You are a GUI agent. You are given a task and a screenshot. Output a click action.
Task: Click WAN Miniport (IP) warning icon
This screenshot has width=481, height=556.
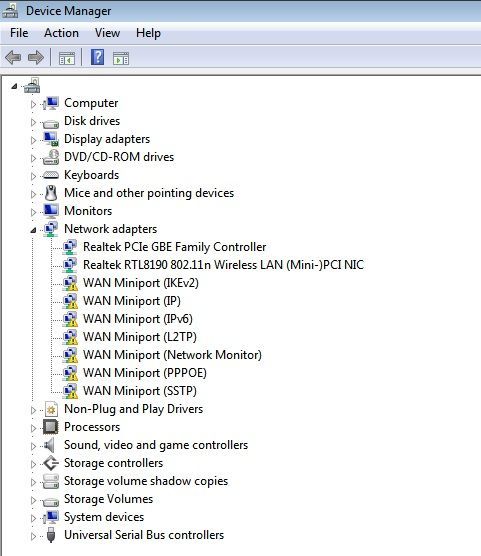click(x=70, y=301)
